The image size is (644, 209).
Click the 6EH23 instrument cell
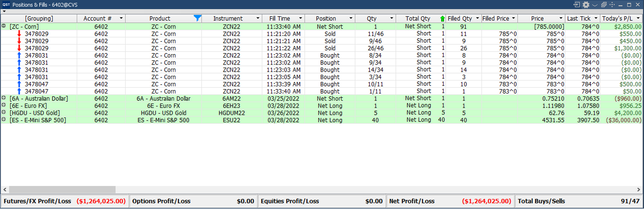tap(232, 105)
